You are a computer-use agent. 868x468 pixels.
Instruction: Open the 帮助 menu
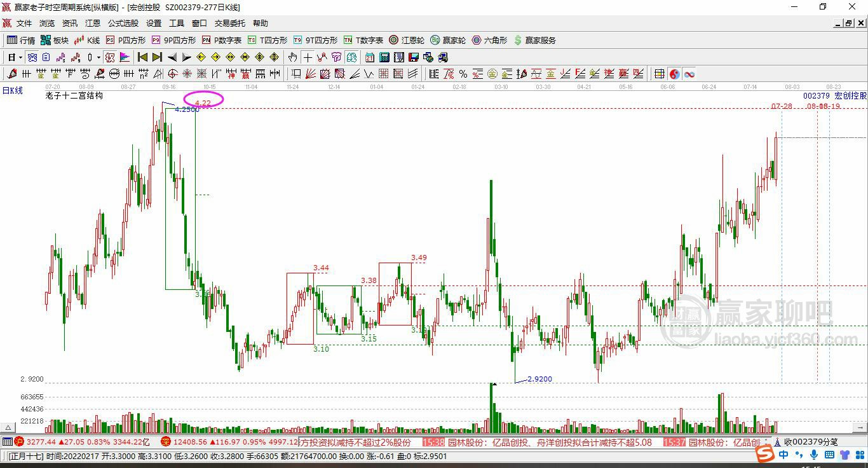click(261, 24)
